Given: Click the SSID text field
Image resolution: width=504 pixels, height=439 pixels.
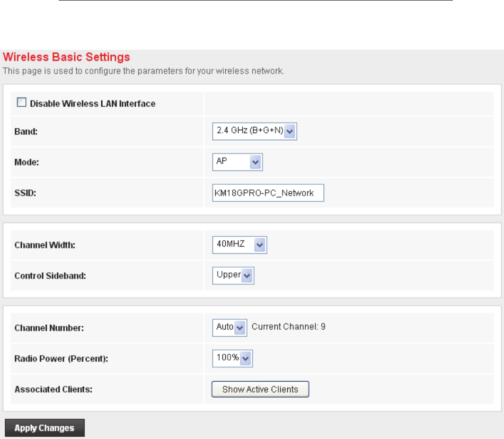Looking at the screenshot, I should (x=268, y=193).
